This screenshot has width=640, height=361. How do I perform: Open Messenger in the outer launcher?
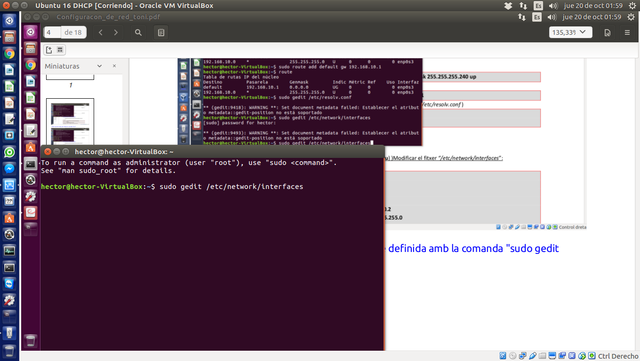click(x=9, y=168)
